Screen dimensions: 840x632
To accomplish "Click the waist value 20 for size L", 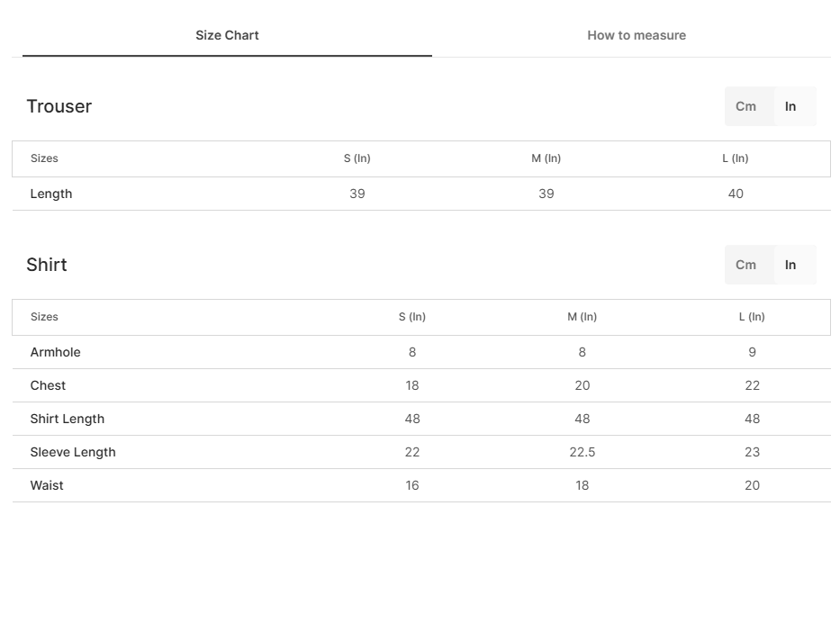I will point(752,485).
